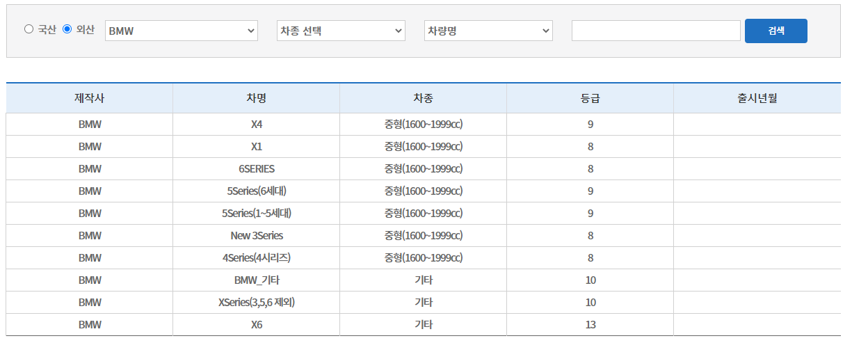Select the X4 car name cell

click(x=257, y=125)
